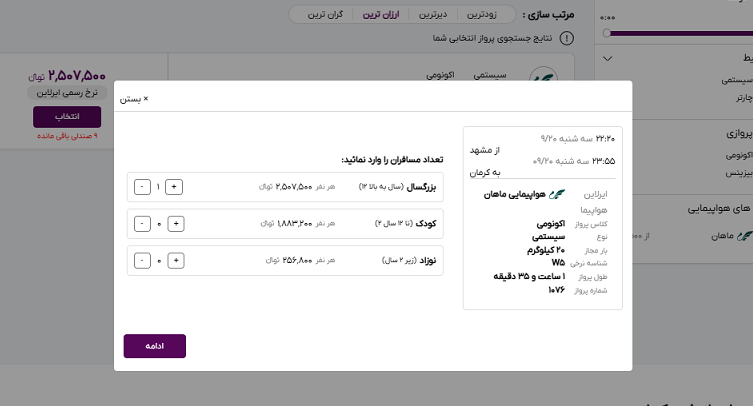Click the کودک child label
This screenshot has width=753, height=406.
426,223
